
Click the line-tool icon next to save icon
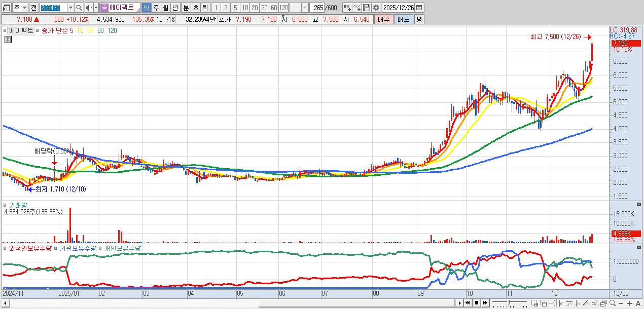357,8
